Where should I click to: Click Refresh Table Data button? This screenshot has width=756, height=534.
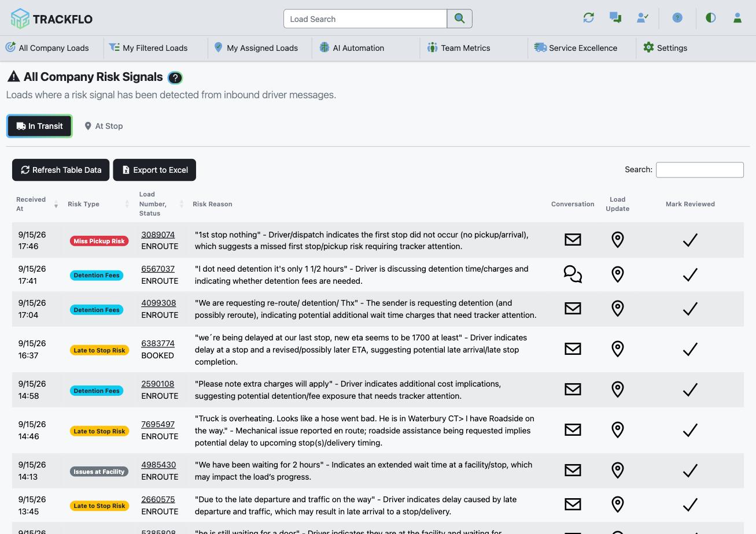[61, 170]
